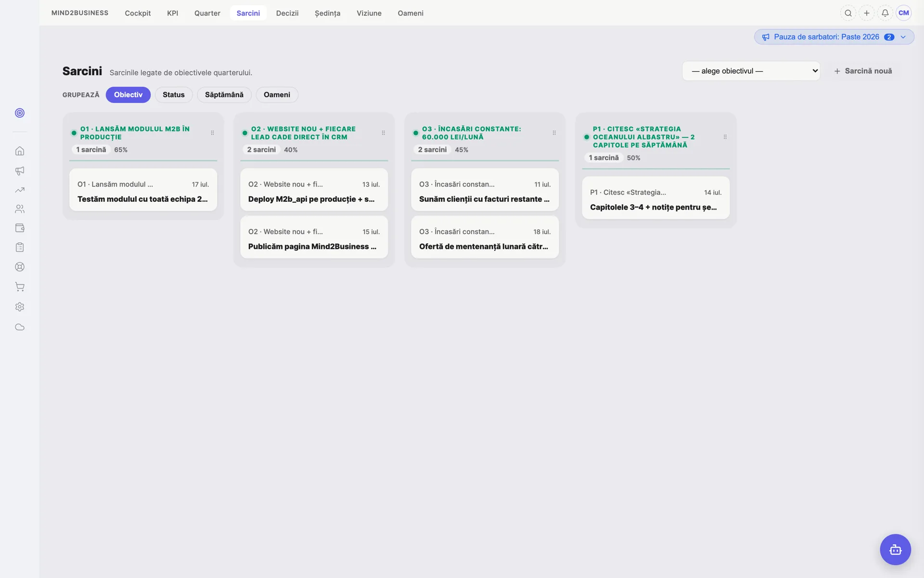Viewport: 924px width, 578px height.
Task: Click the plus icon in top bar
Action: tap(867, 13)
